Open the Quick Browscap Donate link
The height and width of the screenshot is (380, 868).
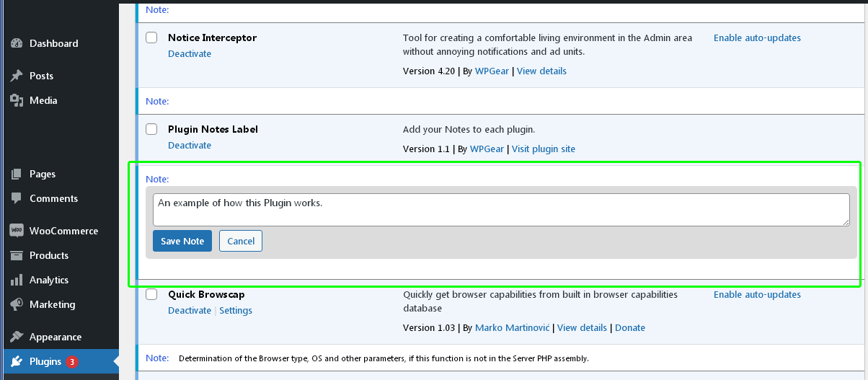click(630, 327)
